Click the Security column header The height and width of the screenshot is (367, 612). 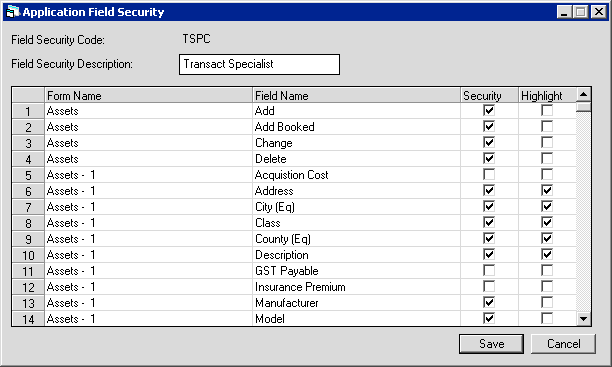pos(489,95)
